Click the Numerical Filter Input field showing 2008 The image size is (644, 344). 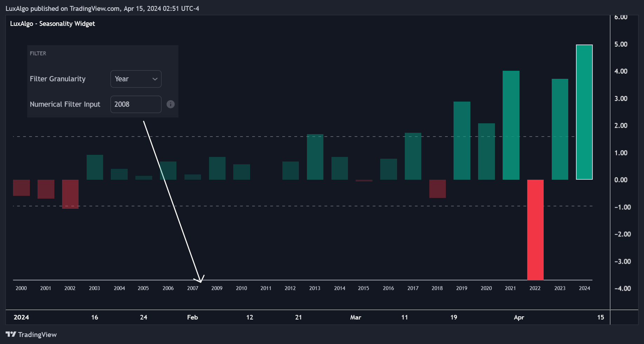tap(136, 104)
